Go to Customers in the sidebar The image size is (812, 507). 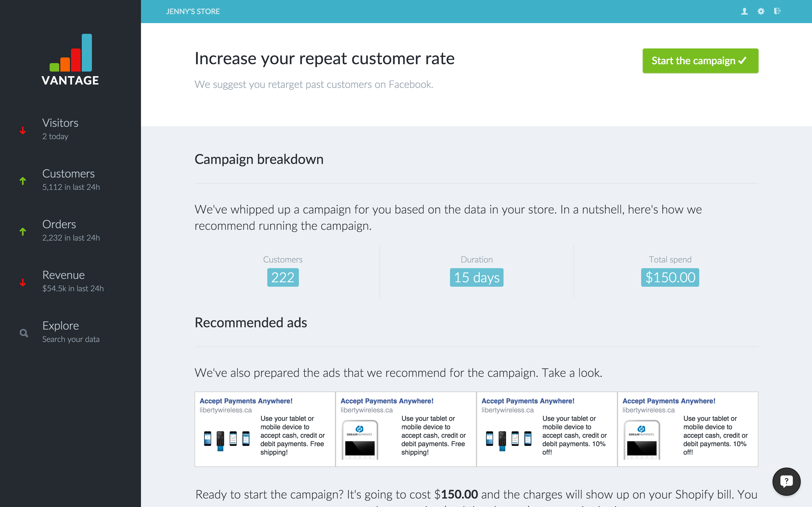69,174
